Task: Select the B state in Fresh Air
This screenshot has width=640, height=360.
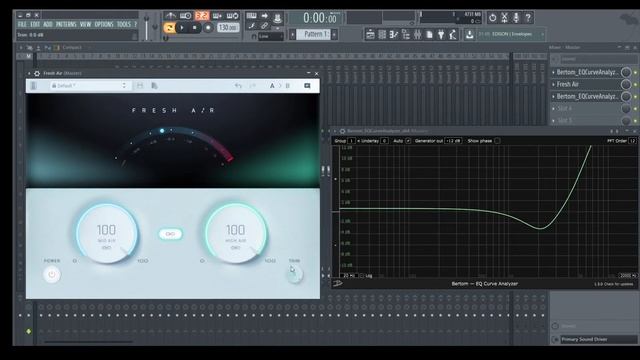Action: [287, 86]
